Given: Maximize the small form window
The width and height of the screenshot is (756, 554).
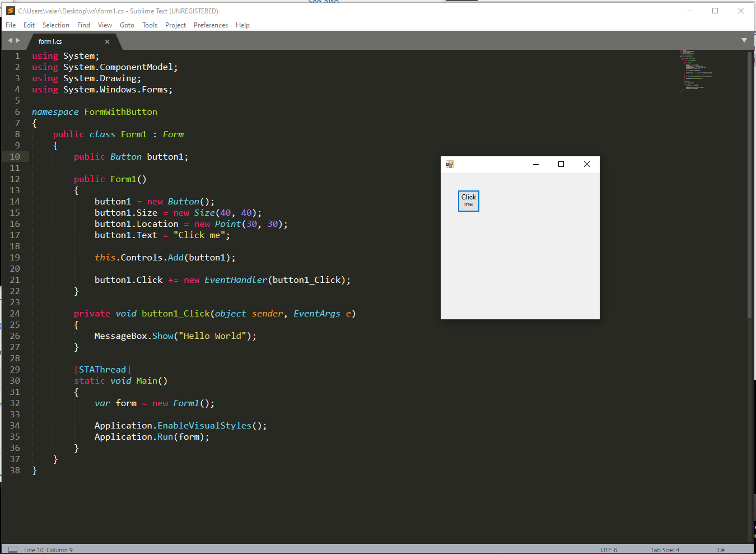Looking at the screenshot, I should click(561, 164).
